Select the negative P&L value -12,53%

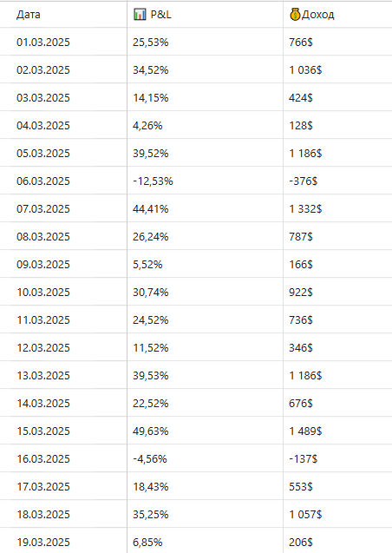point(153,181)
